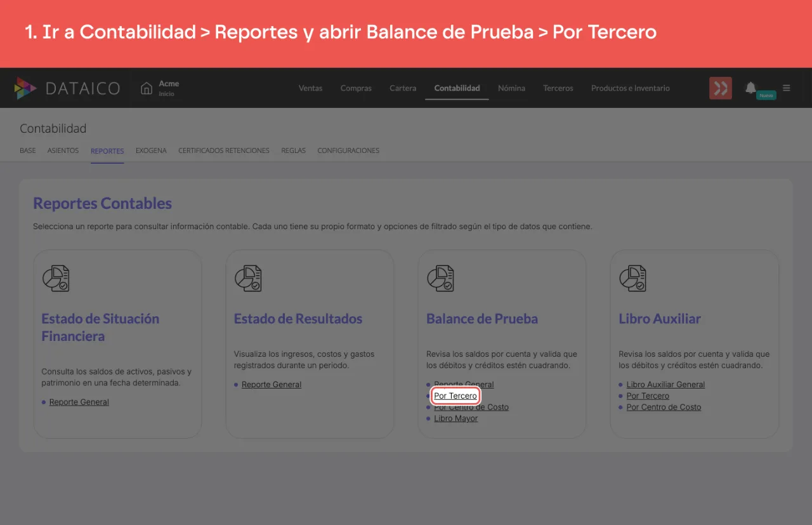Click the Contabilidad page heading
Viewport: 812px width, 525px height.
pyautogui.click(x=53, y=128)
